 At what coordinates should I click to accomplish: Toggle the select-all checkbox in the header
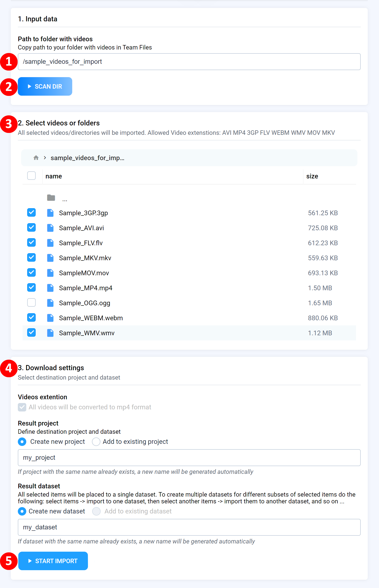click(x=31, y=176)
